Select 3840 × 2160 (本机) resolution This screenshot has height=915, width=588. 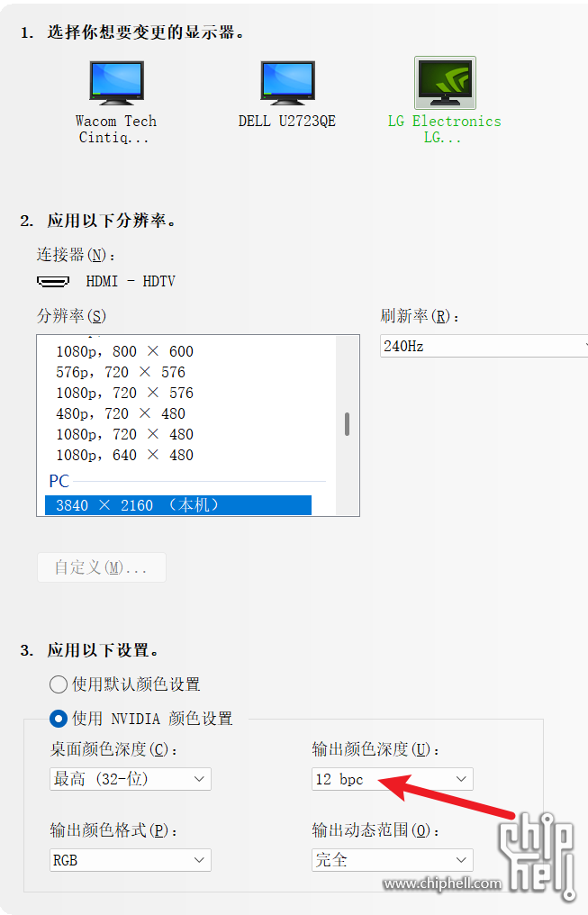(x=178, y=504)
